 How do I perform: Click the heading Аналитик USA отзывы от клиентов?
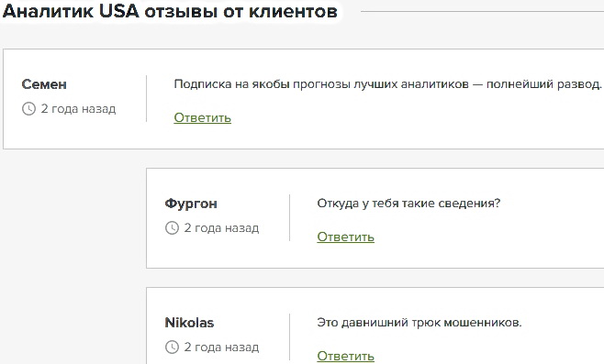pos(170,11)
